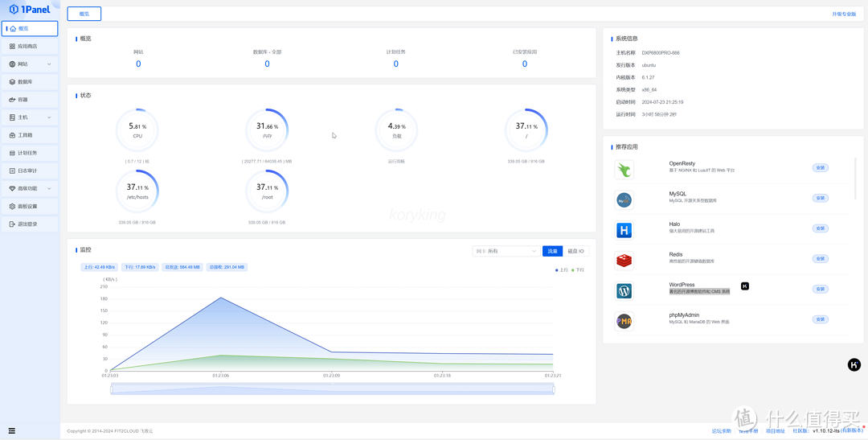Viewport: 868px width, 440px height.
Task: Go to 工具箱 toolbox
Action: click(x=25, y=135)
